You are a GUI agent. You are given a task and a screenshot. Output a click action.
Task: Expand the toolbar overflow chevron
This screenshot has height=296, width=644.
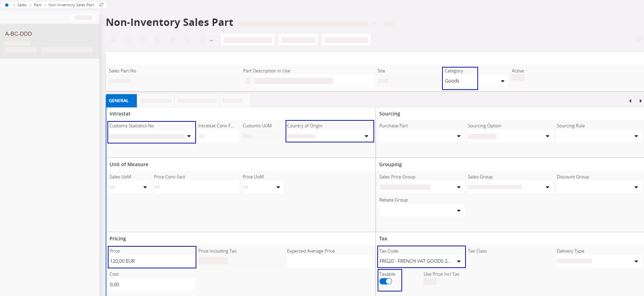click(211, 41)
